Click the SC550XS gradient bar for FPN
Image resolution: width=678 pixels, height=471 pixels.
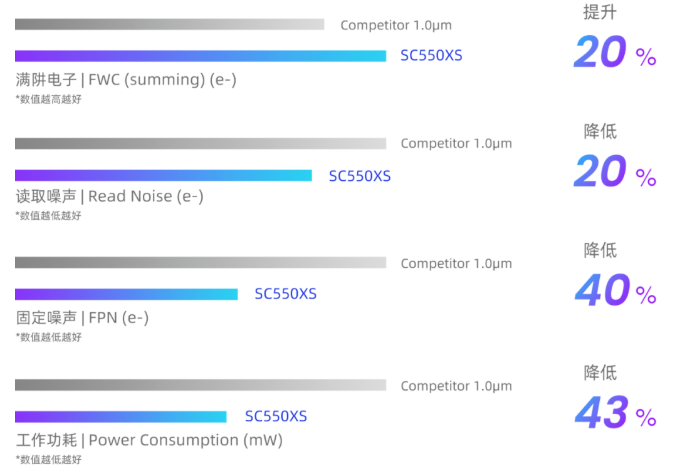126,295
